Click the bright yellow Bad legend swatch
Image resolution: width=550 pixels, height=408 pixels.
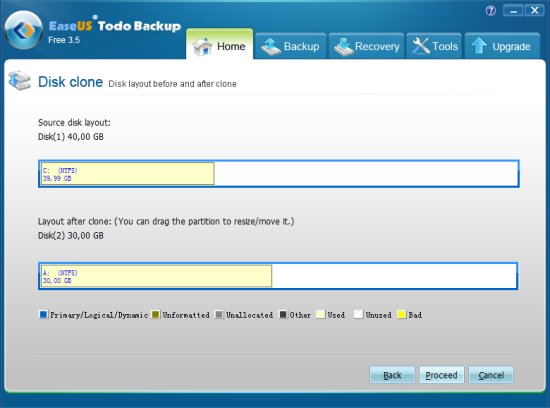coord(401,314)
